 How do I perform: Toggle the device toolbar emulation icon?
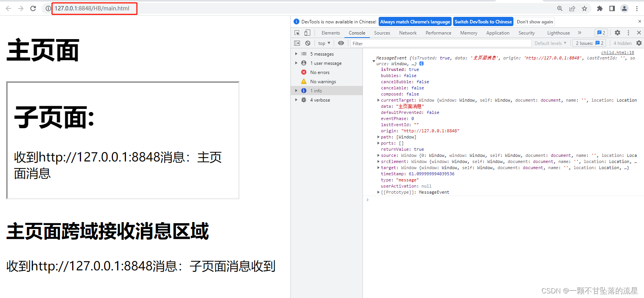coord(307,33)
